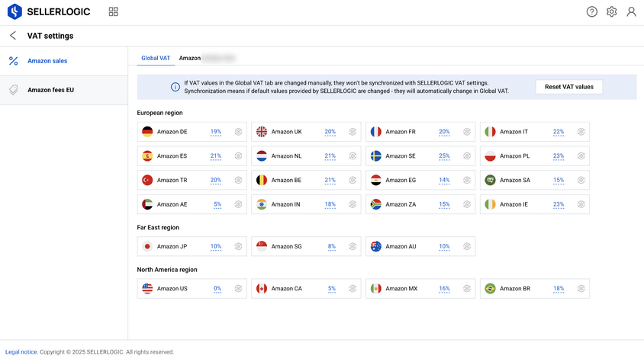Click the help question mark icon
This screenshot has width=644, height=362.
(x=592, y=11)
